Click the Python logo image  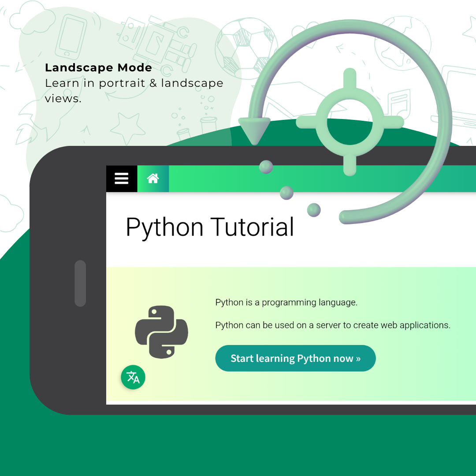coord(161,332)
